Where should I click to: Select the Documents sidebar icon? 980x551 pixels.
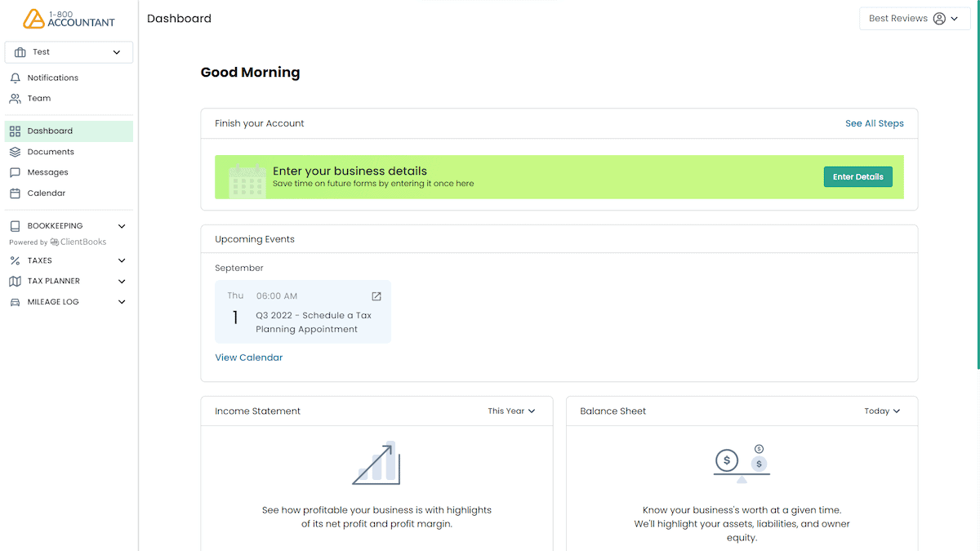click(15, 151)
